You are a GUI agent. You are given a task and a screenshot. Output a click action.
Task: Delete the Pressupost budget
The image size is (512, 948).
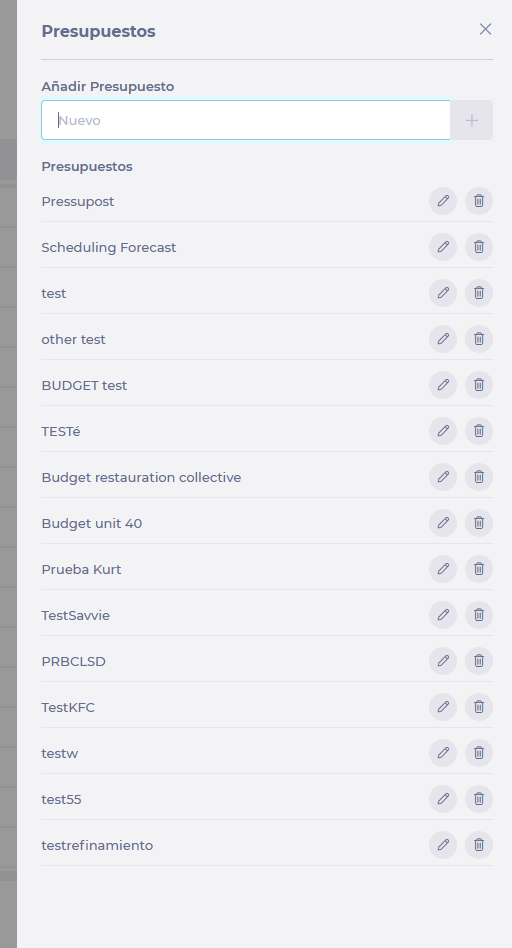479,201
